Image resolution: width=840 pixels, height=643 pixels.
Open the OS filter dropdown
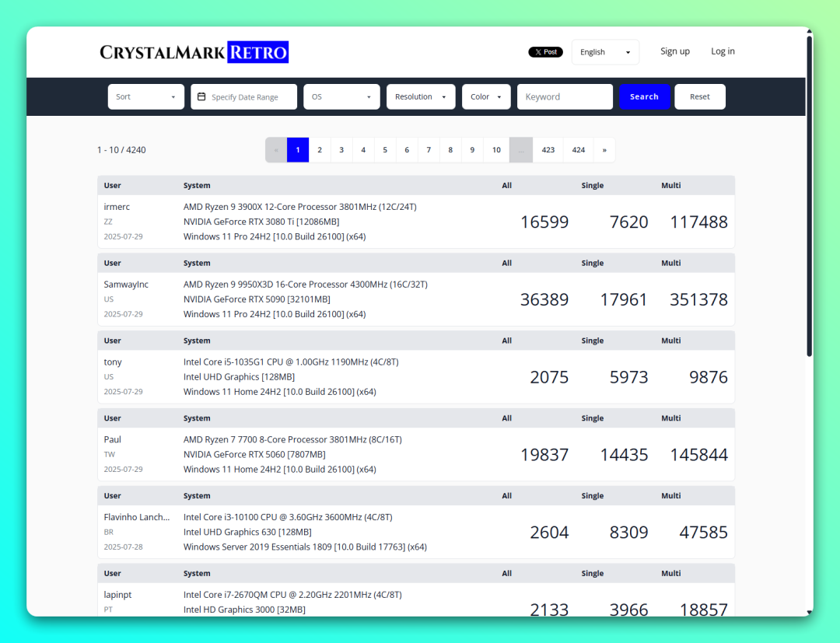pyautogui.click(x=341, y=96)
